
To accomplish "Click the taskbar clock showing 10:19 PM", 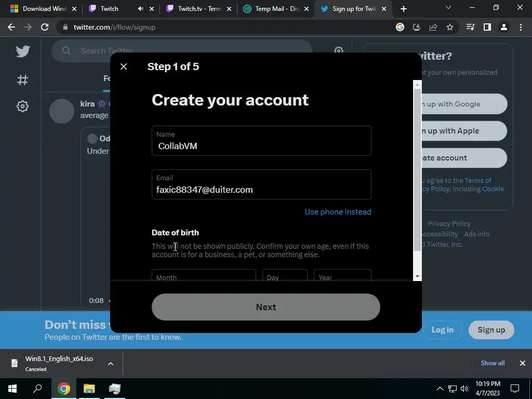I will click(x=487, y=389).
